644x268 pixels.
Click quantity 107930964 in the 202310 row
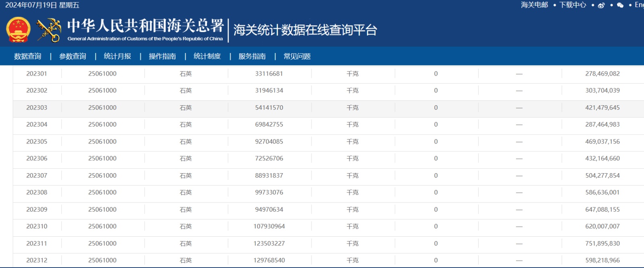269,226
